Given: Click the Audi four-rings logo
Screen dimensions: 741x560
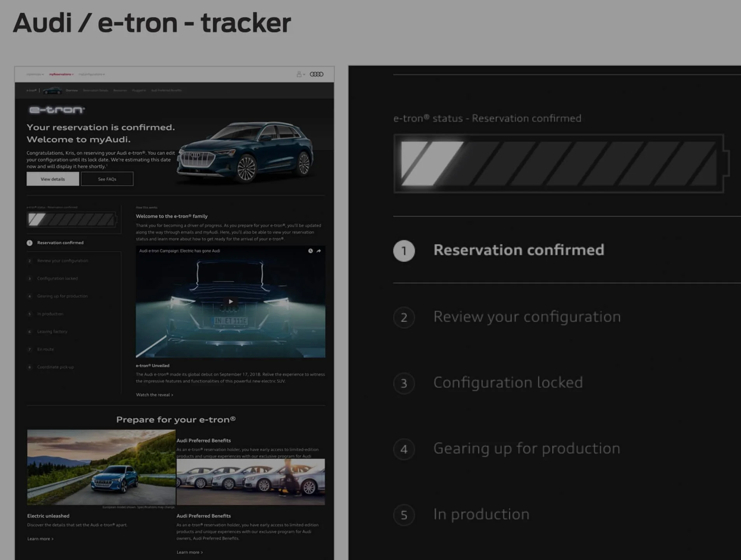Looking at the screenshot, I should [x=317, y=74].
